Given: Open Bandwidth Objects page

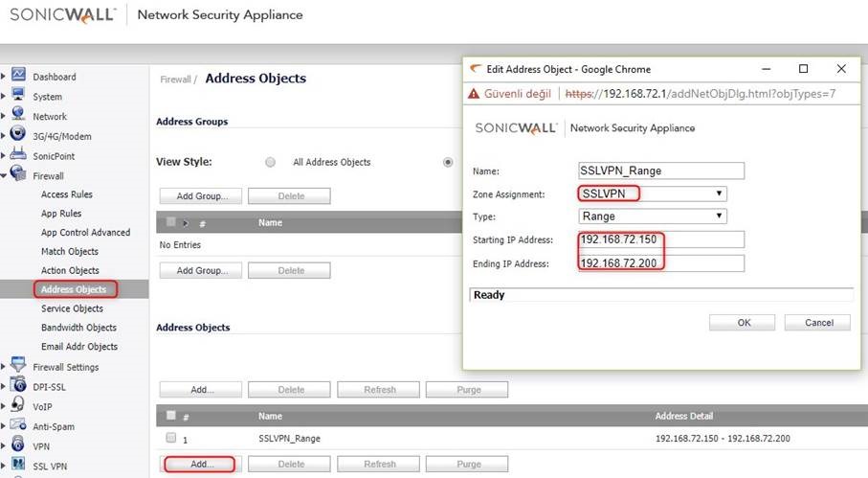Looking at the screenshot, I should [78, 328].
